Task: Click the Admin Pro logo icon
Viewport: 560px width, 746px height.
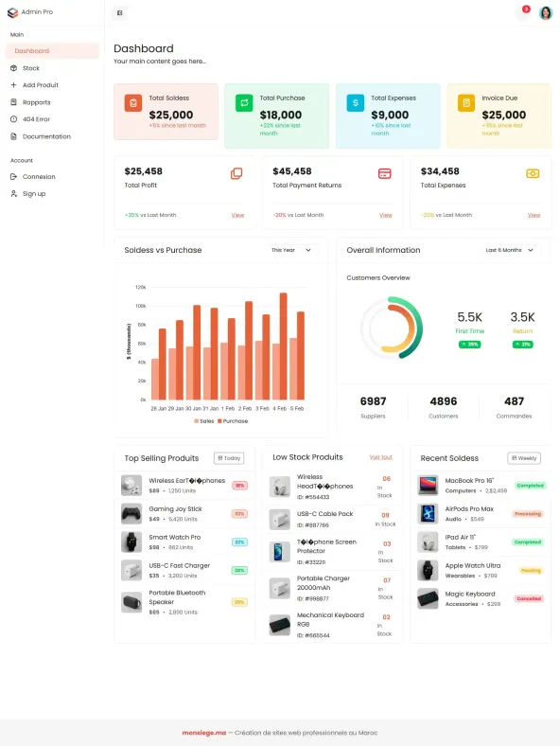Action: [x=13, y=12]
